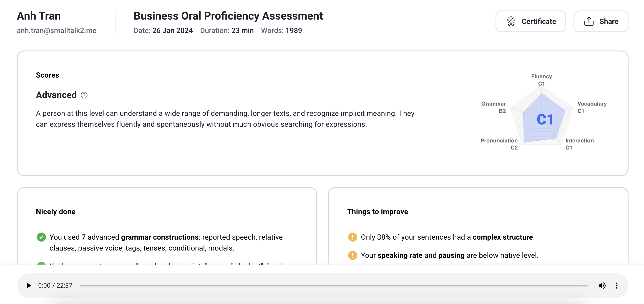Click the Business Oral Proficiency Assessment title
Screen dimensions: 644x304
tap(228, 16)
